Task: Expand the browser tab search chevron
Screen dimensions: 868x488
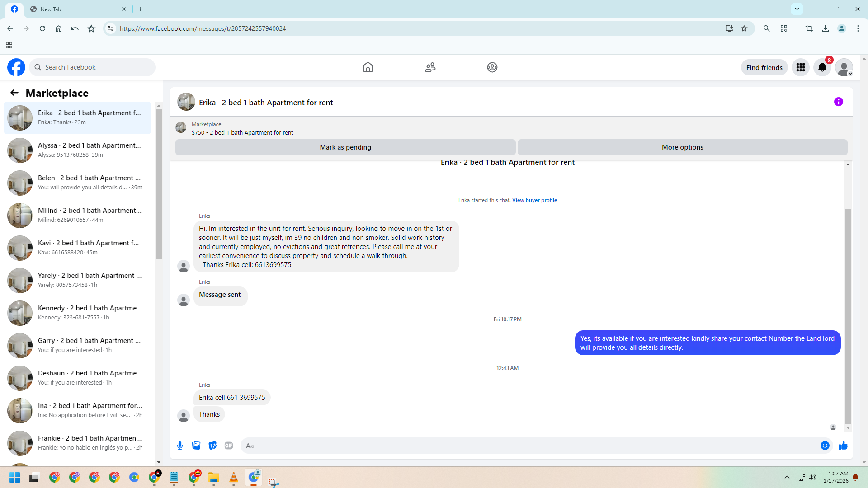Action: [797, 9]
